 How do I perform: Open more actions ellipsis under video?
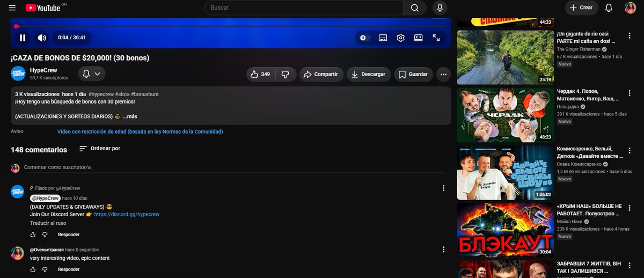click(x=443, y=74)
